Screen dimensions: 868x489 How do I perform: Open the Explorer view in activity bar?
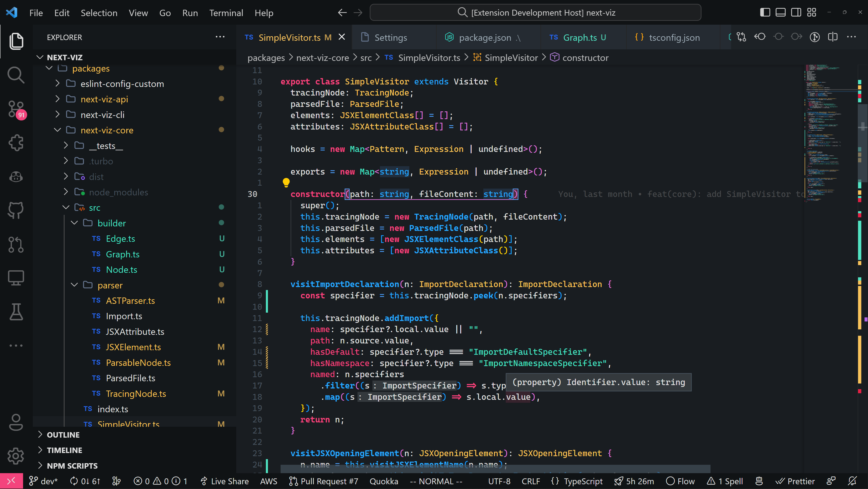(16, 41)
